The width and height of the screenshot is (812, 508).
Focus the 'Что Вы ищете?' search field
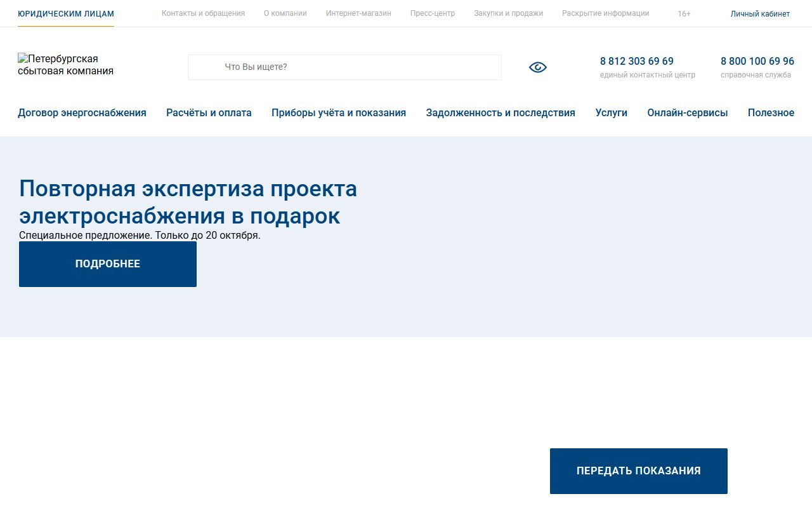click(344, 67)
